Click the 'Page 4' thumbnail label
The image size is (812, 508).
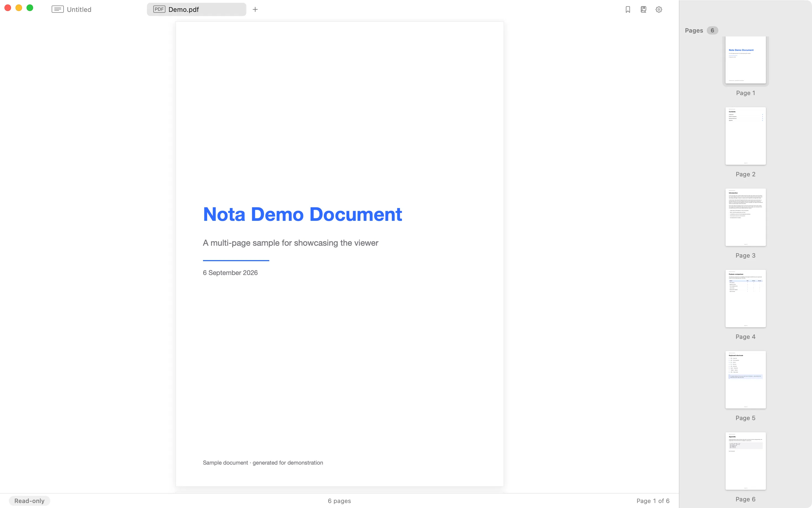[745, 337]
